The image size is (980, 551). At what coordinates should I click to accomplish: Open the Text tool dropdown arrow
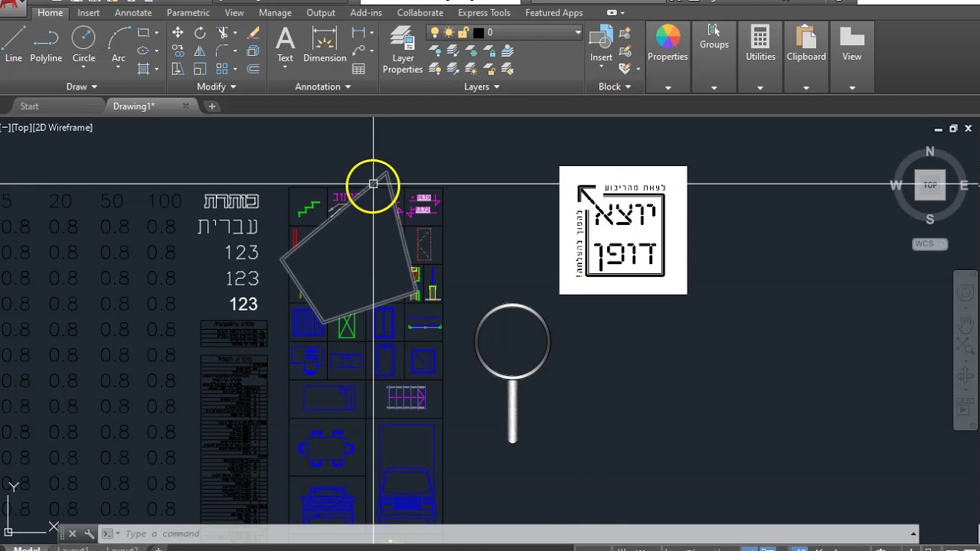click(285, 68)
